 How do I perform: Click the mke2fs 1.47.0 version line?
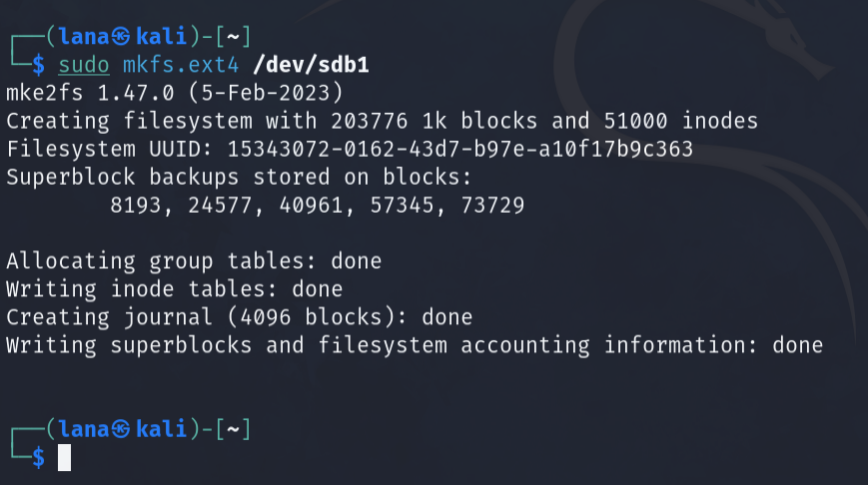click(x=175, y=93)
